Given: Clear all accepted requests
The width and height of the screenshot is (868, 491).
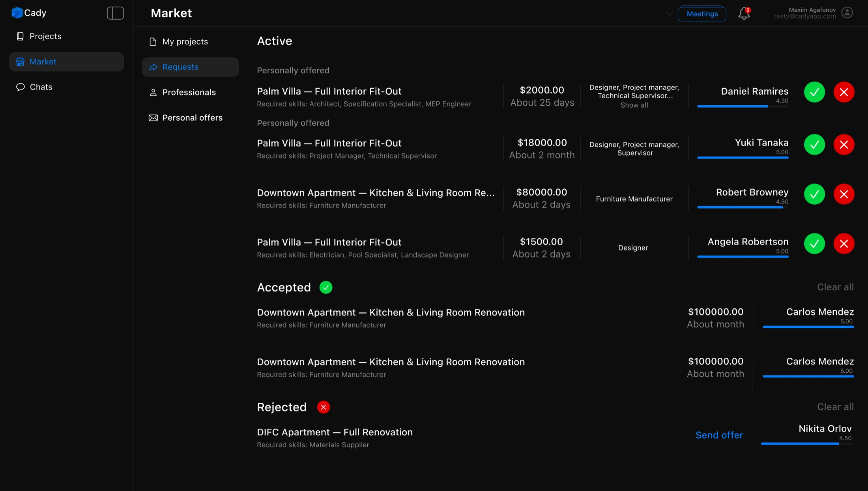Looking at the screenshot, I should tap(835, 287).
